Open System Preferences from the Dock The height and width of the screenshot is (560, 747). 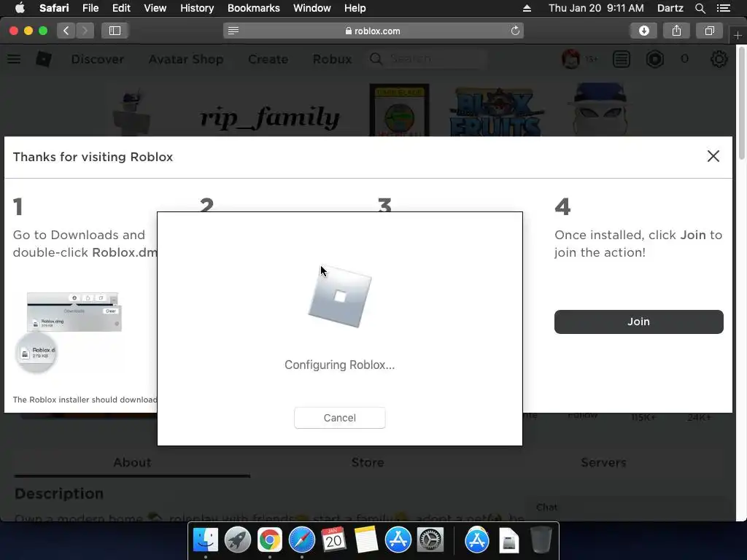[x=430, y=540]
